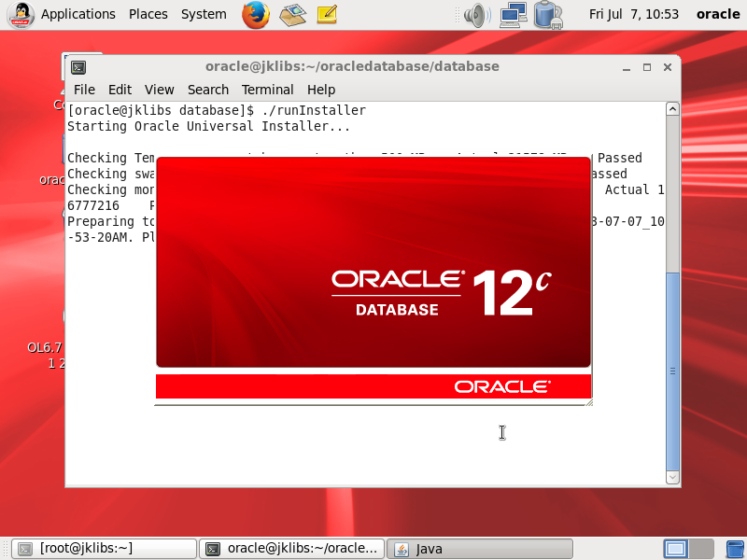Screen dimensions: 747x560
Task: Click the Oracle Database 12c splash image
Action: coord(373,262)
